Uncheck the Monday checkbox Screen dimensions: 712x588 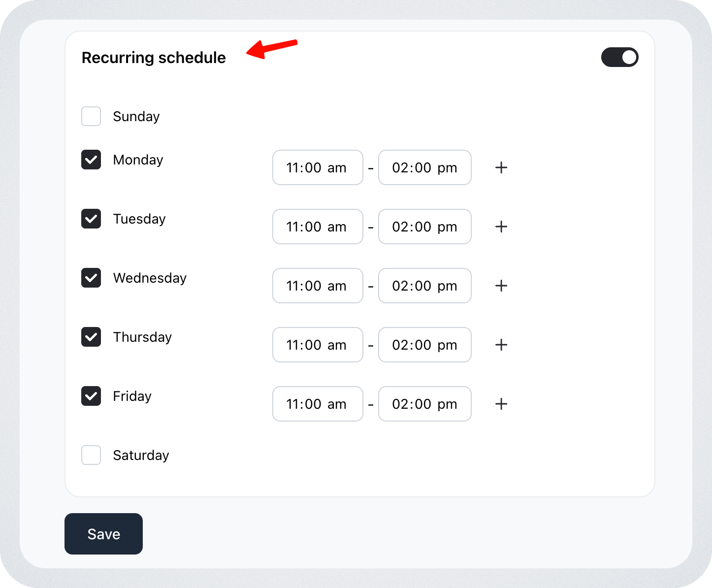click(91, 160)
